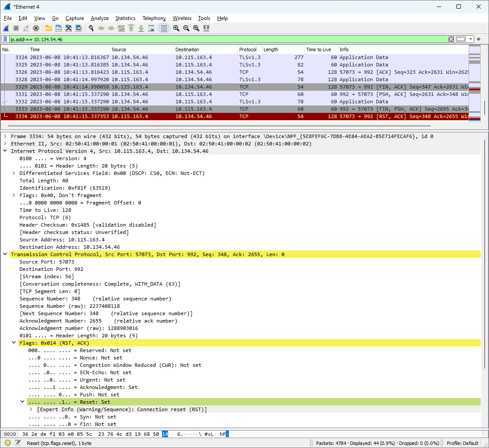Toggle packet list colorization
This screenshot has height=448, width=489.
tap(164, 28)
